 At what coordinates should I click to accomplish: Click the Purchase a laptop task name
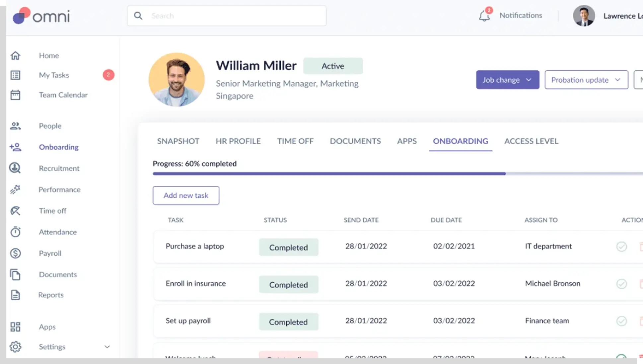click(x=195, y=246)
